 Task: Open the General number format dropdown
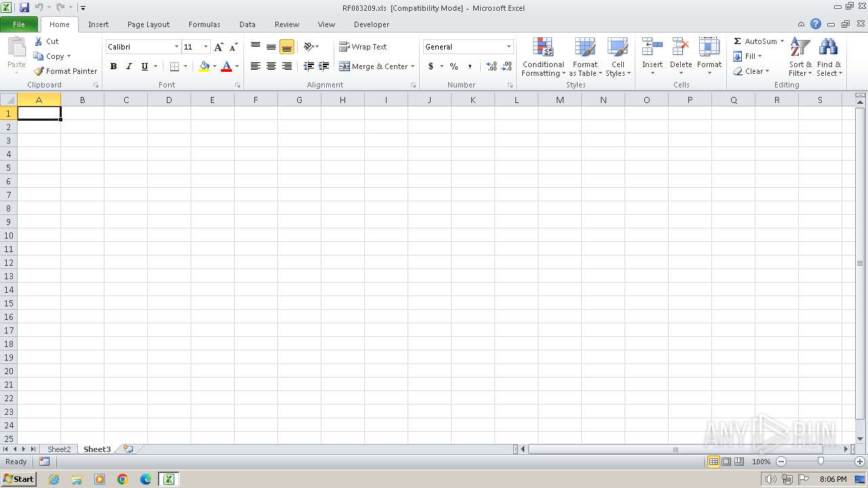pos(509,47)
